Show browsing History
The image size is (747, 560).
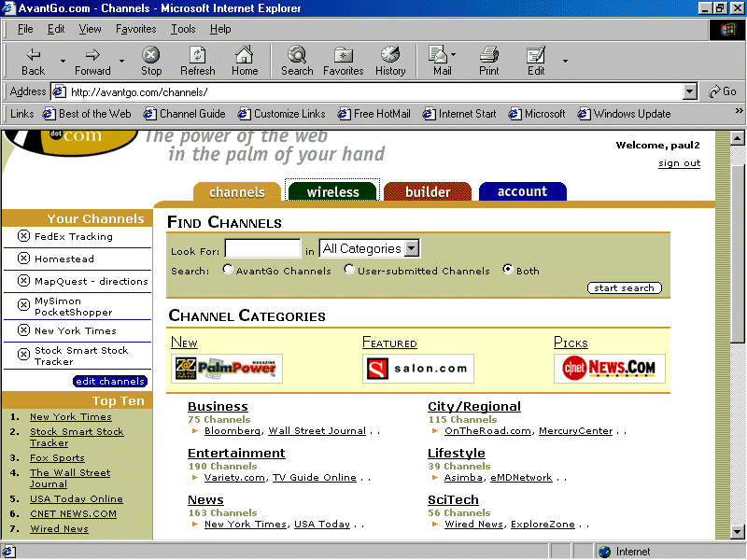pyautogui.click(x=390, y=55)
